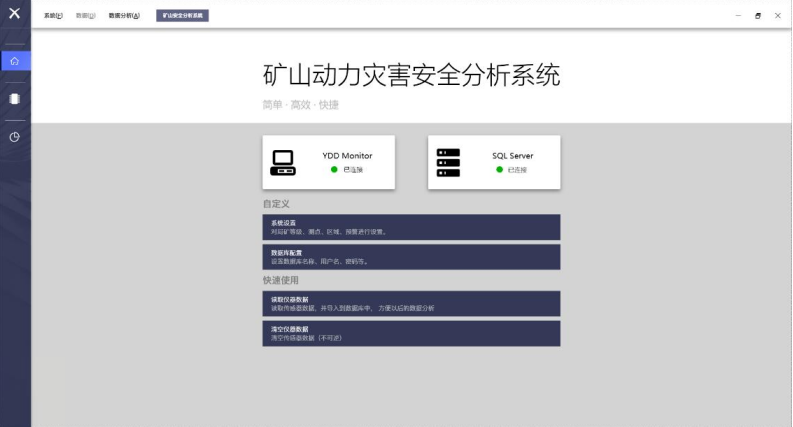Open the 数据分析(A) menu
Screen dimensions: 793x427
click(124, 16)
